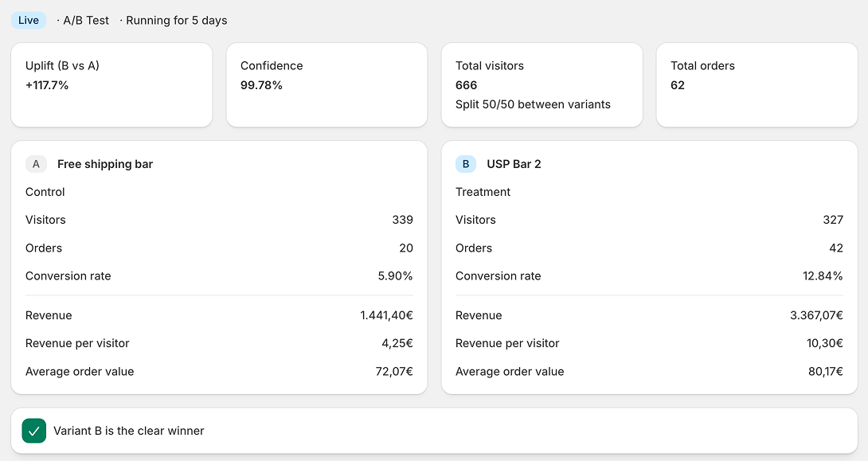Click the 5.90% conversion rate

(x=395, y=275)
